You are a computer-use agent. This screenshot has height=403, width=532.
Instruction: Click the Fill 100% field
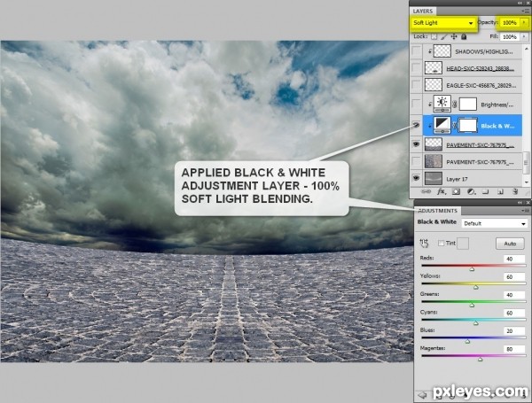pyautogui.click(x=510, y=36)
